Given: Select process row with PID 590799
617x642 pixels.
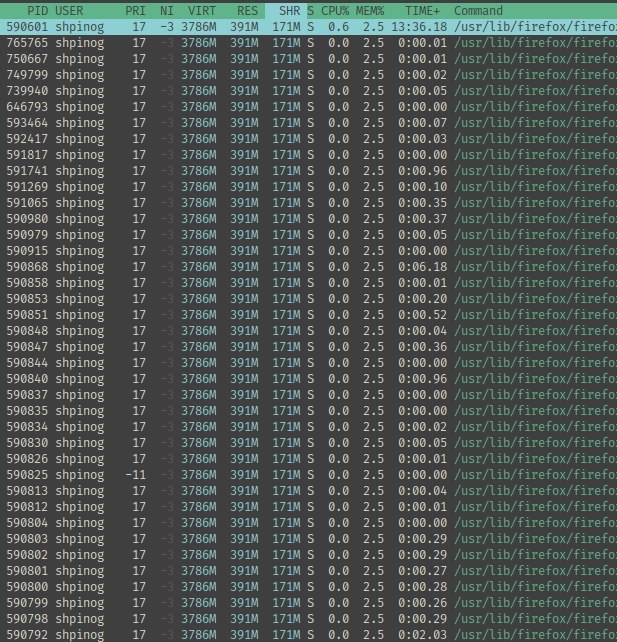Looking at the screenshot, I should point(308,602).
